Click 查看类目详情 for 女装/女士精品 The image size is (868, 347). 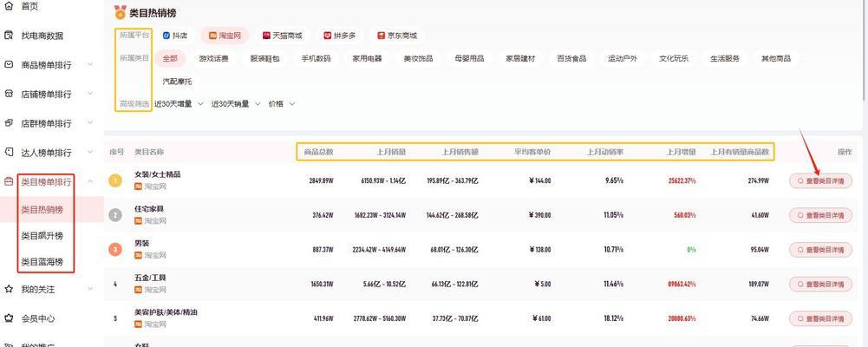pyautogui.click(x=820, y=180)
